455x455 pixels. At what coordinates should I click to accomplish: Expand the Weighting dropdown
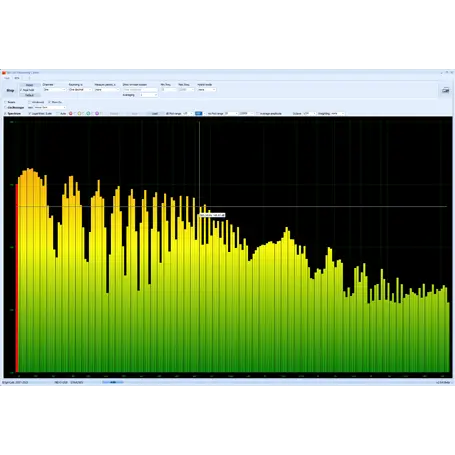tap(338, 114)
